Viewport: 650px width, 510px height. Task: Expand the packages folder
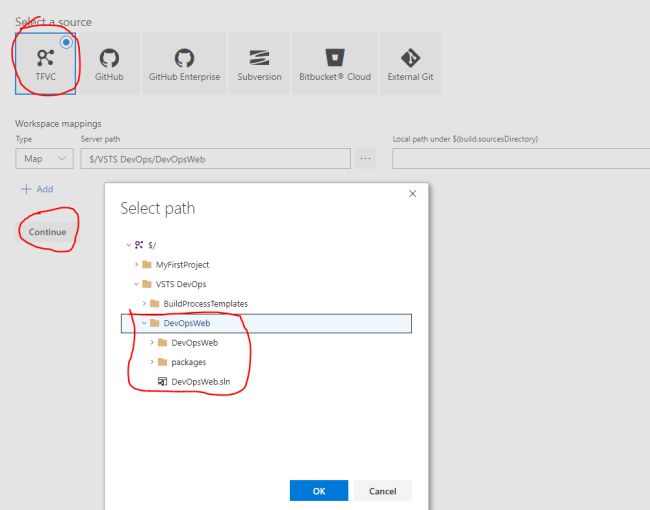[x=152, y=362]
